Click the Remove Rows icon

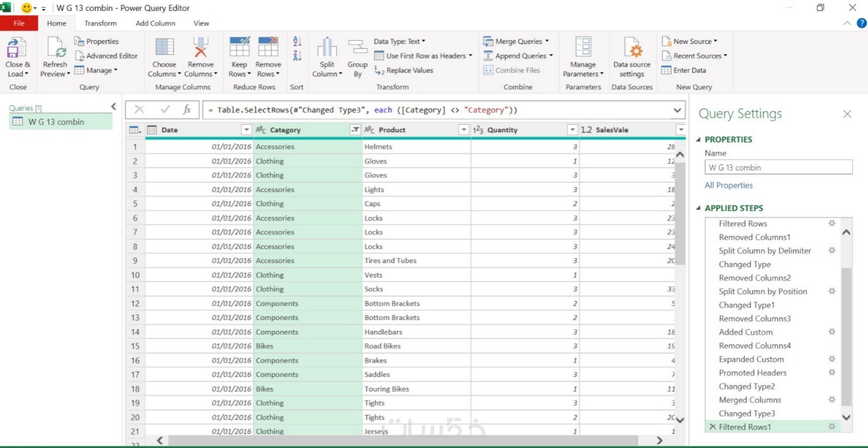point(268,47)
